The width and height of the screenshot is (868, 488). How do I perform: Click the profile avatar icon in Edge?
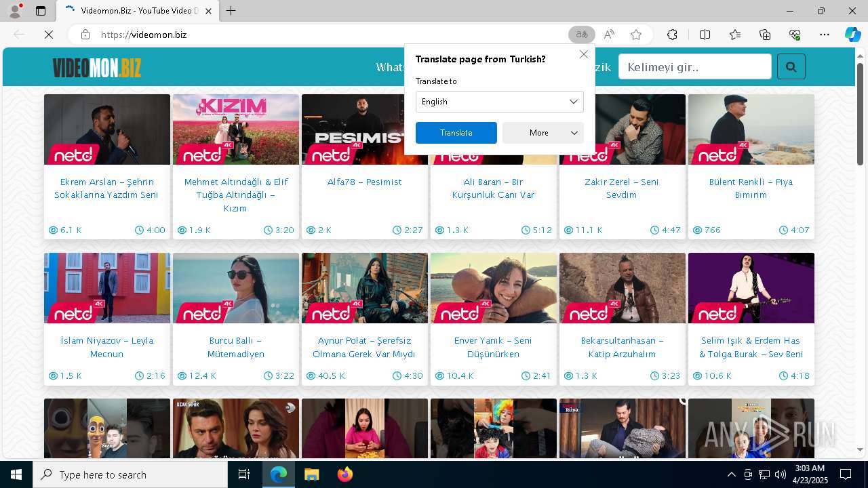point(15,11)
